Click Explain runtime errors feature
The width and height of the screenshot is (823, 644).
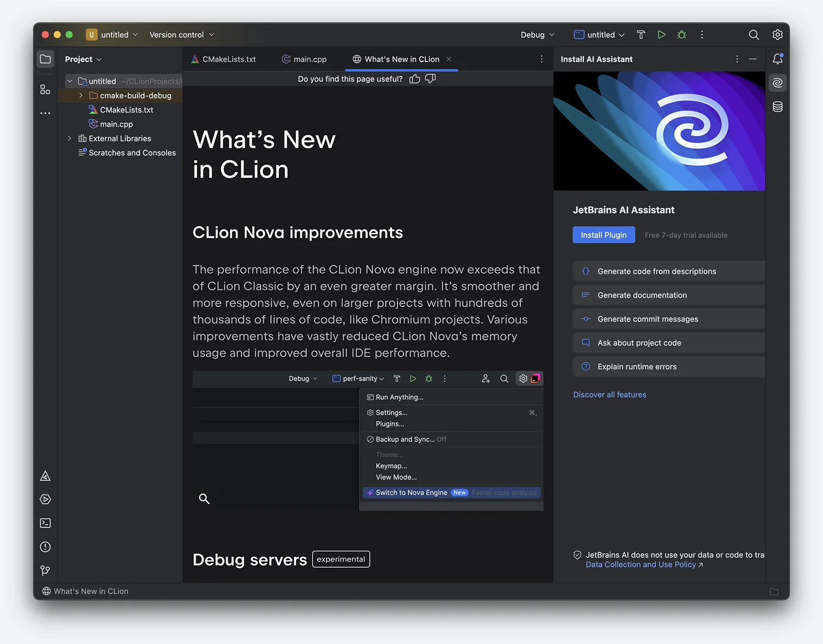click(669, 366)
